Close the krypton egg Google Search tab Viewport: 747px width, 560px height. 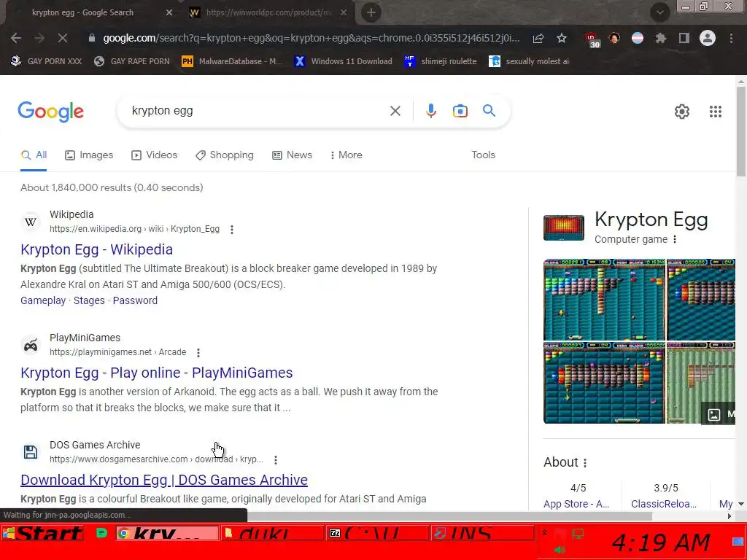[x=169, y=13]
